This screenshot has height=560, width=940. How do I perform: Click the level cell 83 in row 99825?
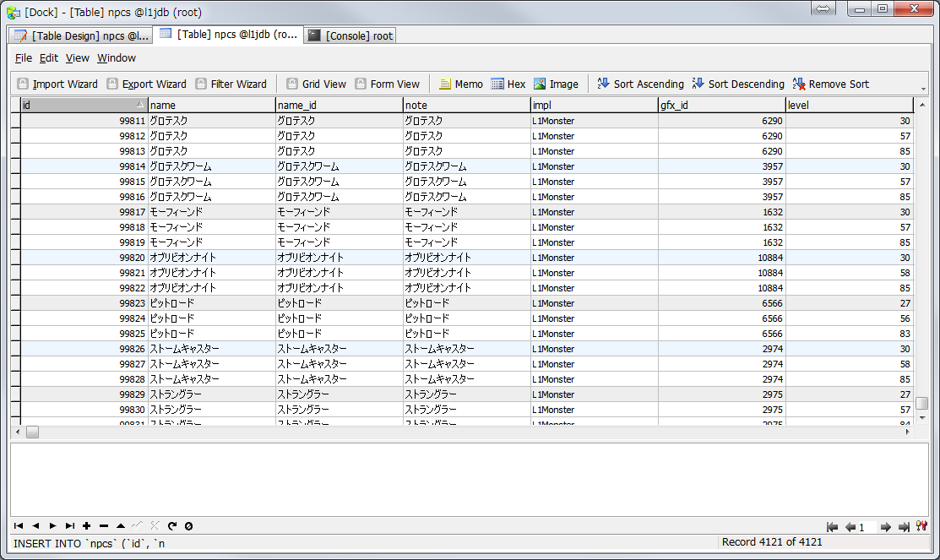tap(850, 334)
